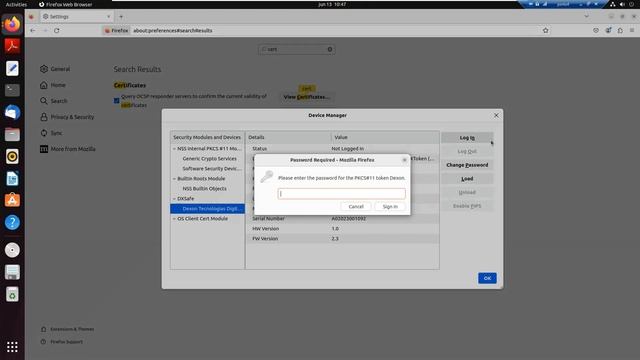This screenshot has width=640, height=360.
Task: Open the Firefox account toolbar icon
Action: [x=608, y=31]
